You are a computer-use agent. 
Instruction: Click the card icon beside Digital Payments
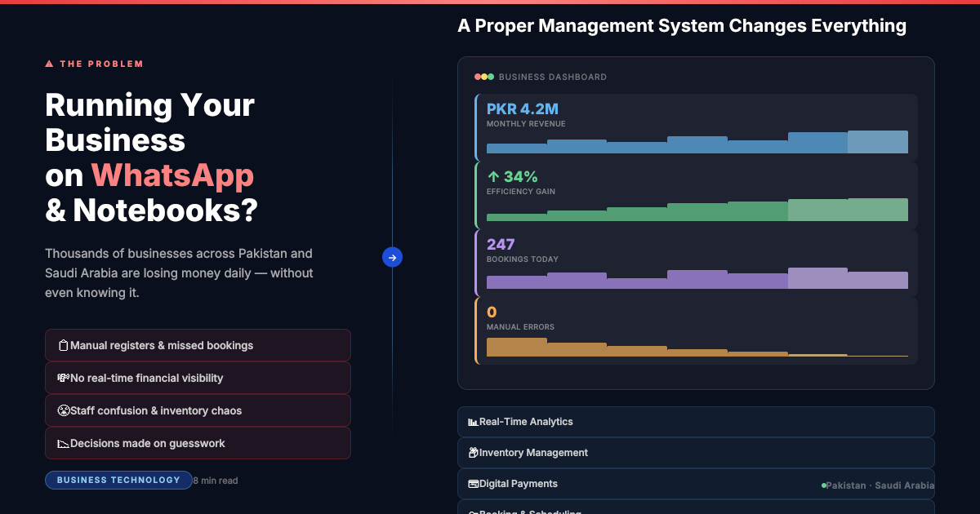[x=473, y=484]
